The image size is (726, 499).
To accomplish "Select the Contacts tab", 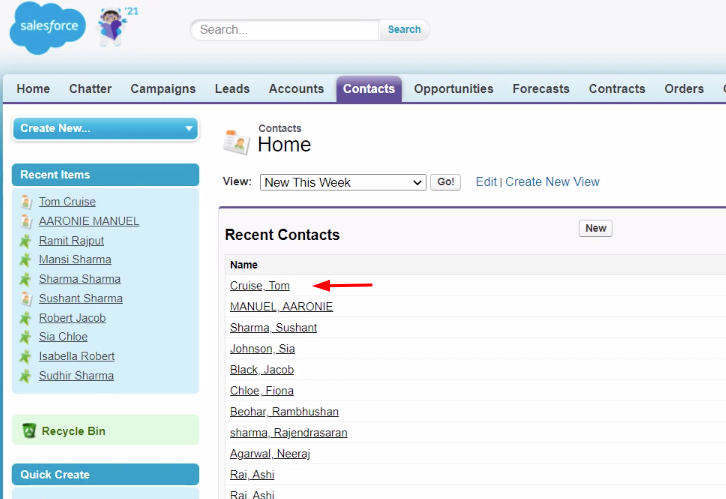I will pyautogui.click(x=369, y=89).
